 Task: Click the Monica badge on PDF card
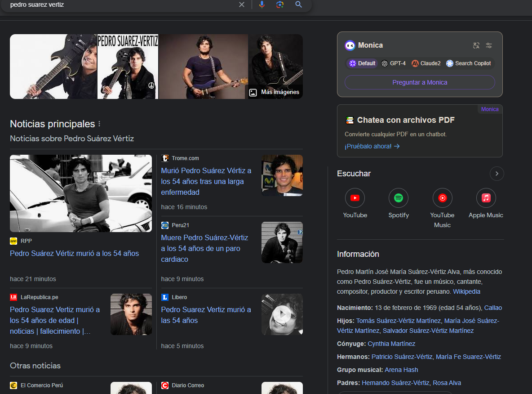click(490, 109)
